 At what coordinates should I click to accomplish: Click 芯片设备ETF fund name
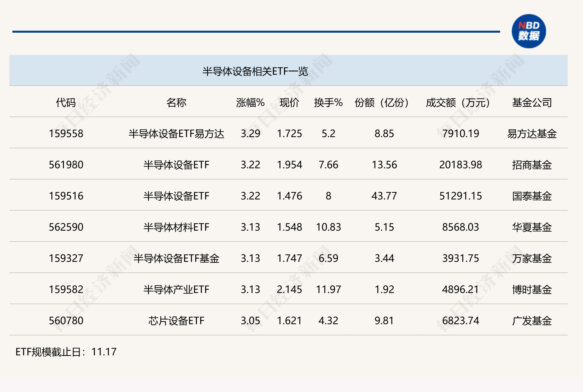[176, 321]
